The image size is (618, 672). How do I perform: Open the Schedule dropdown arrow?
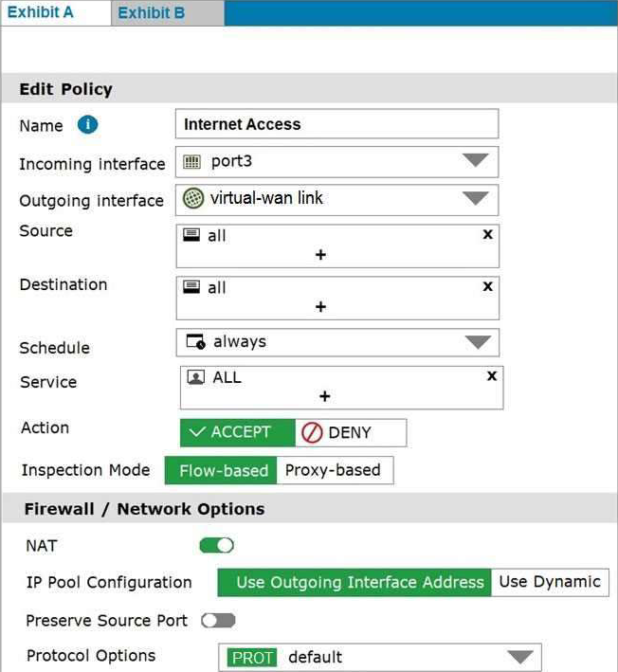pos(478,342)
